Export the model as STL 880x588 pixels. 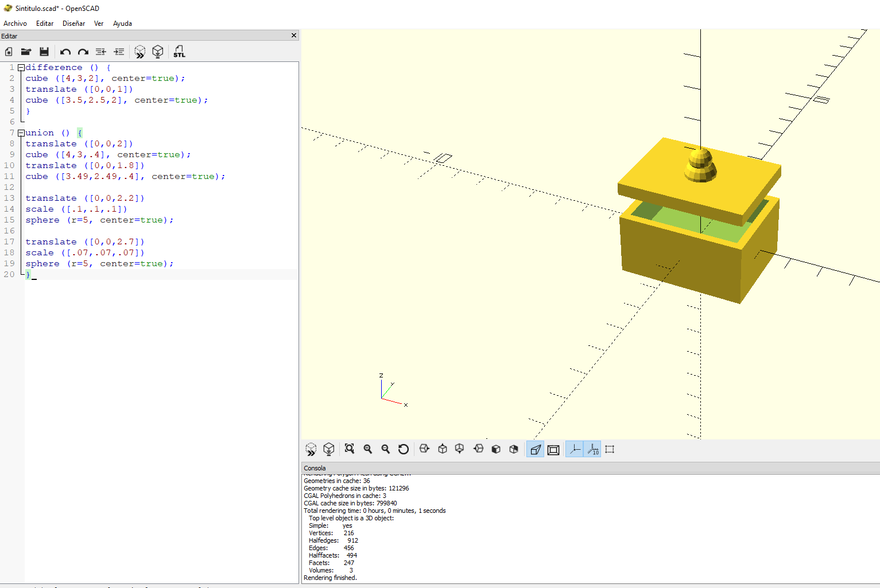point(179,52)
